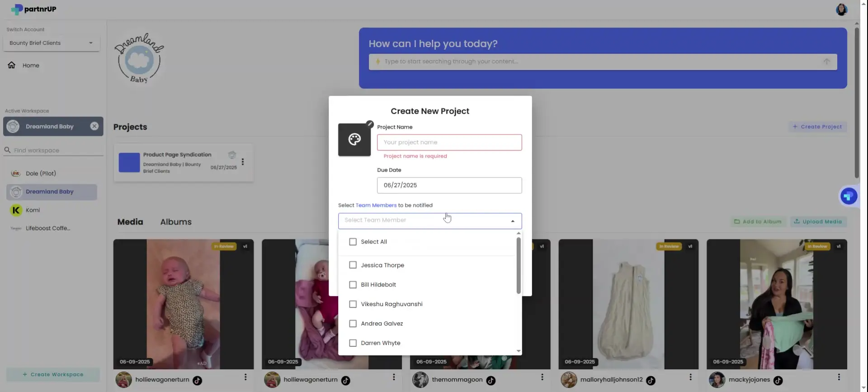Click the Lifeboost Coffee workspace icon
The height and width of the screenshot is (392, 868).
[16, 229]
